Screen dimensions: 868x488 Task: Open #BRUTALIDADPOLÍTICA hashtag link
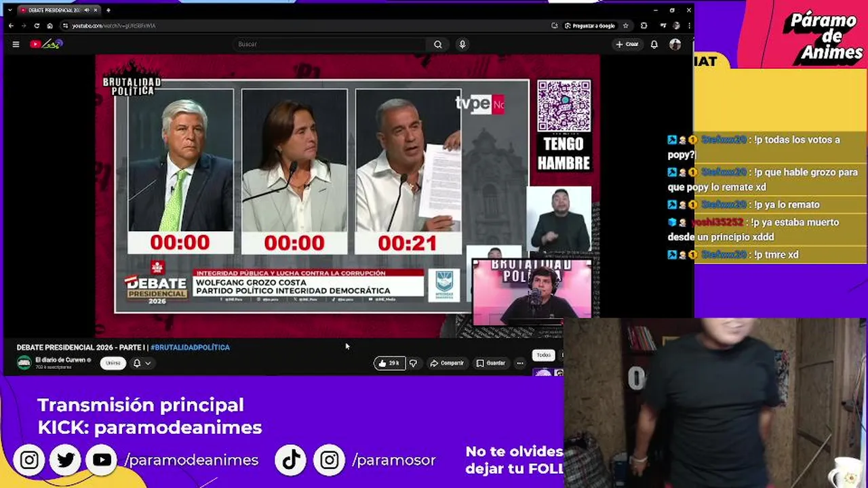click(190, 347)
